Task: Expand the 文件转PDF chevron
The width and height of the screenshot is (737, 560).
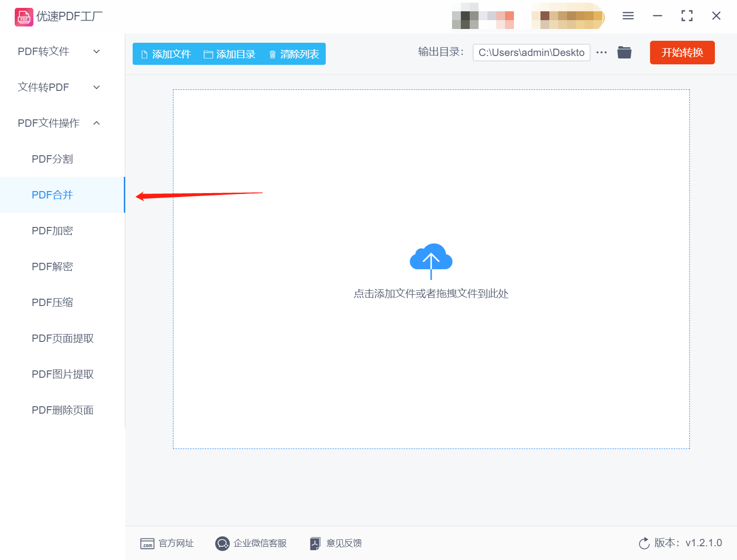Action: [x=97, y=87]
